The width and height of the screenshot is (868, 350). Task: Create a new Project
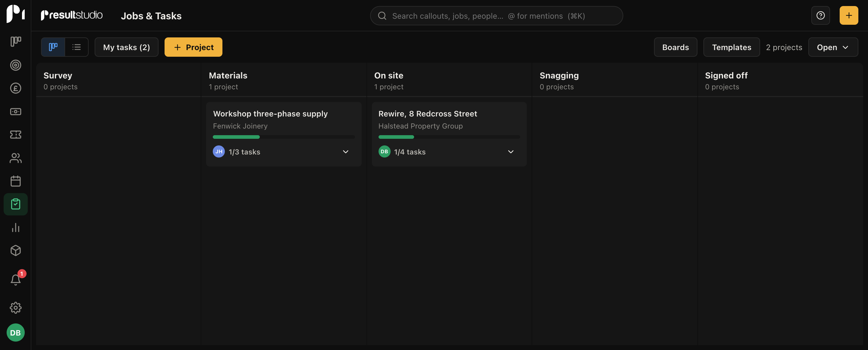coord(193,47)
